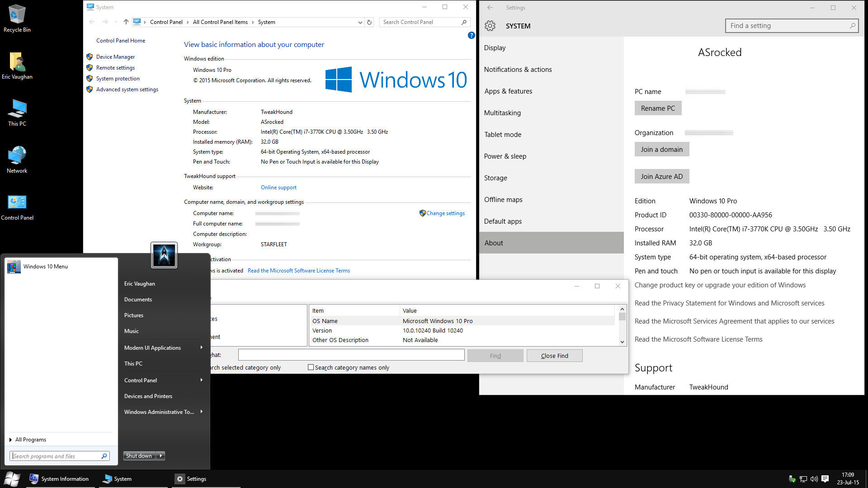Open clock and date in taskbar
The height and width of the screenshot is (488, 868).
click(x=848, y=479)
